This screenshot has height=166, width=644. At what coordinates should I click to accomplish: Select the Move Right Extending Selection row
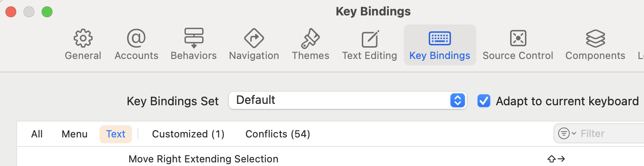click(331, 159)
